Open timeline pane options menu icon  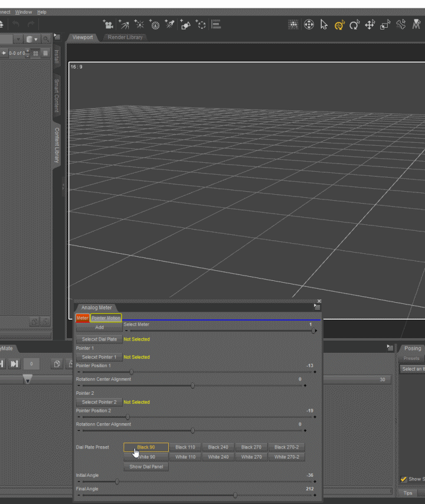(x=390, y=348)
